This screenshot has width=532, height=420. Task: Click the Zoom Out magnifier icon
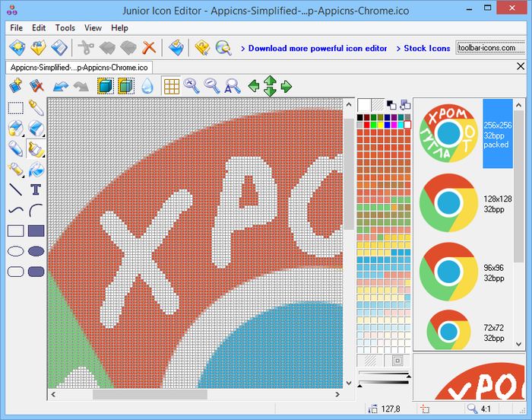click(x=213, y=86)
